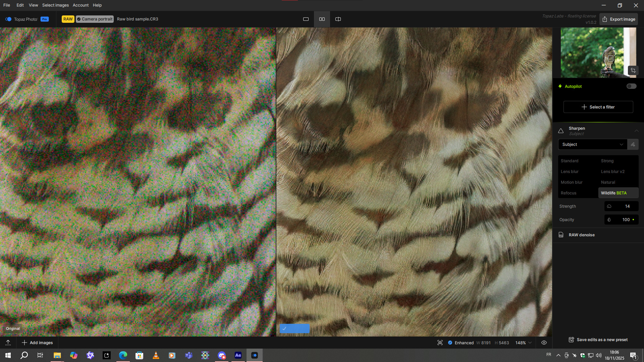
Task: Click the Export image button
Action: 619,19
